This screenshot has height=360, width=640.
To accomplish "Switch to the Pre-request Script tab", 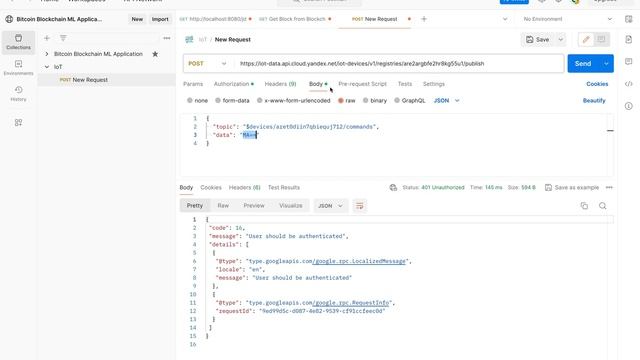I will [x=362, y=84].
